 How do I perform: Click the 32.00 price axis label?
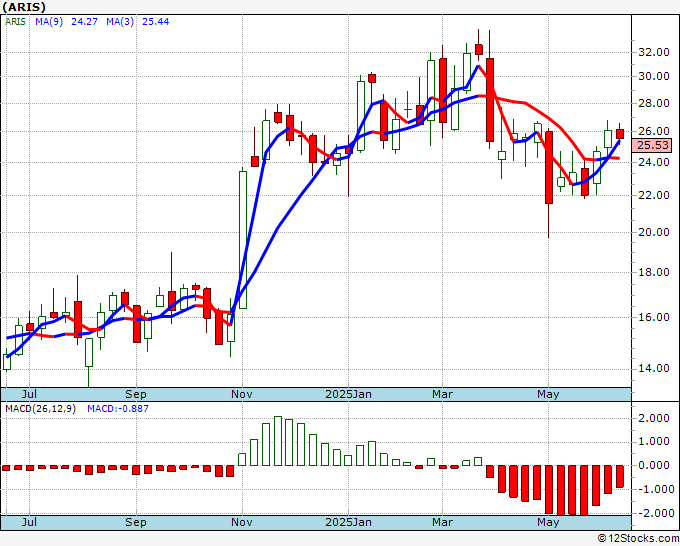654,52
